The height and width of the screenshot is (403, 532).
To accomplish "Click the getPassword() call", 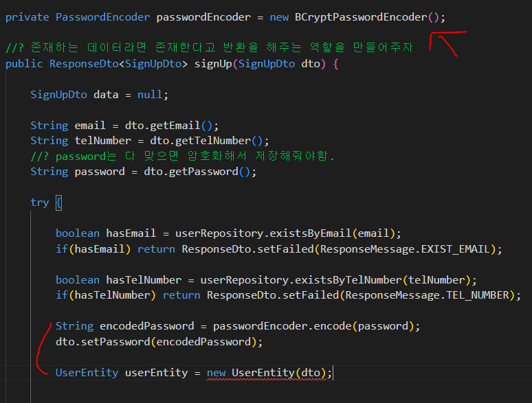I will click(x=210, y=172).
